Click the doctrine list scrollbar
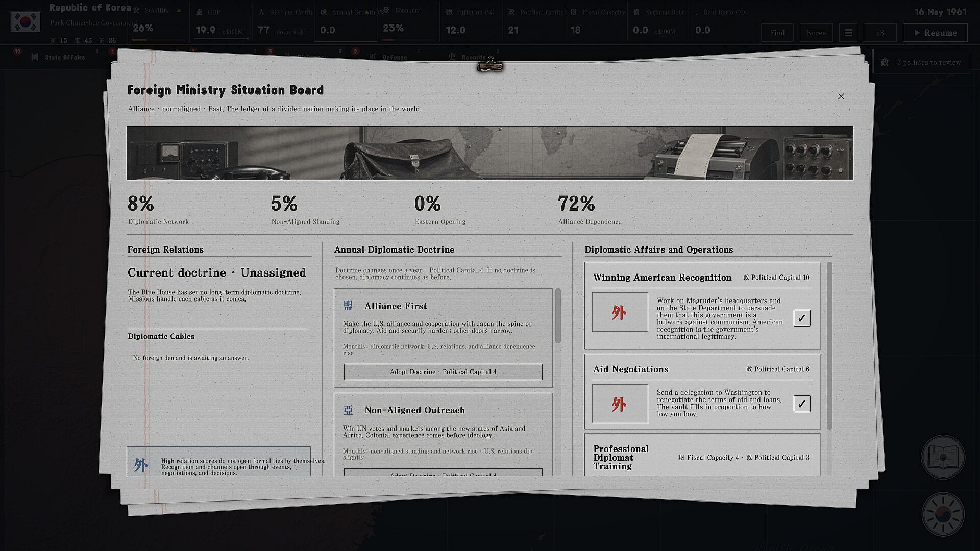This screenshot has width=980, height=551. tap(558, 316)
